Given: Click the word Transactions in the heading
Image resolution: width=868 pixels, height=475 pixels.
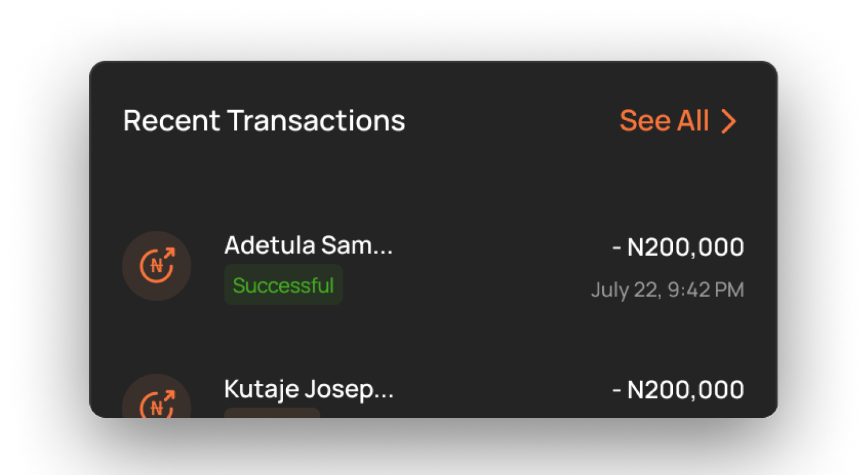Looking at the screenshot, I should coord(316,121).
